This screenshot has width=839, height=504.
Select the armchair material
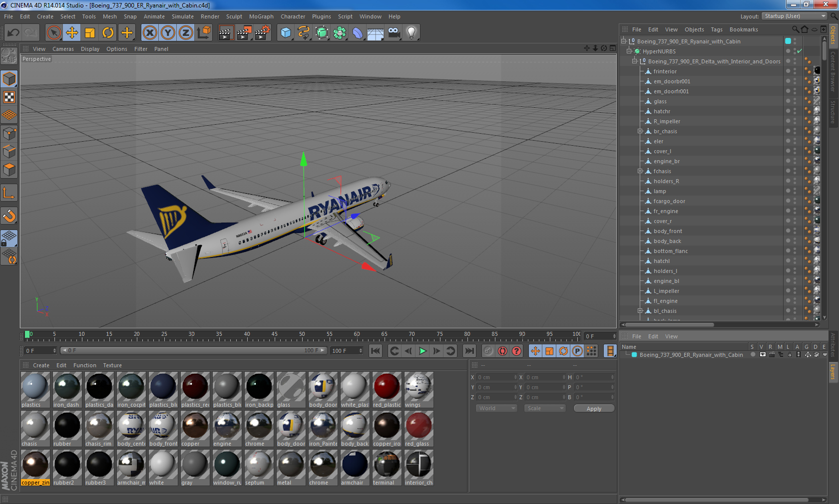click(355, 468)
